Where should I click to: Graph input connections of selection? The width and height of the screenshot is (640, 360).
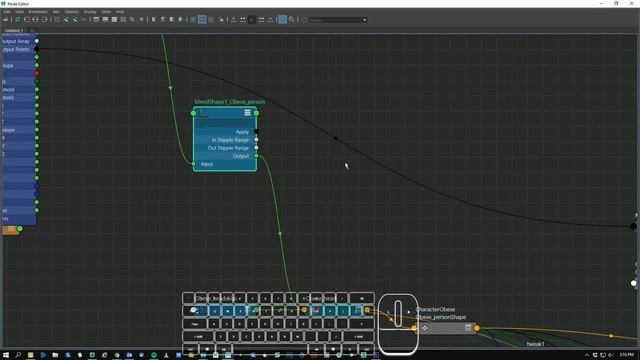pyautogui.click(x=27, y=20)
